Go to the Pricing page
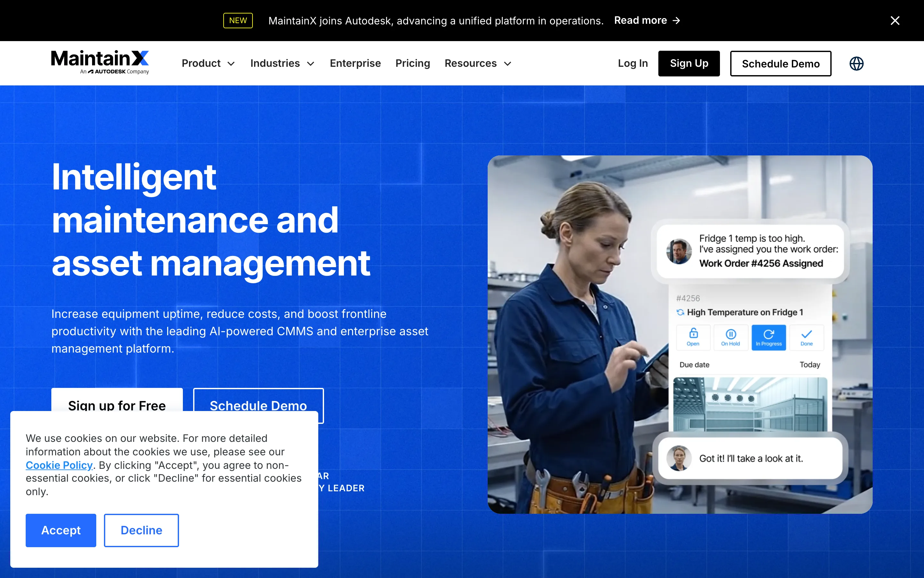Screen dimensions: 924x578 coord(412,64)
